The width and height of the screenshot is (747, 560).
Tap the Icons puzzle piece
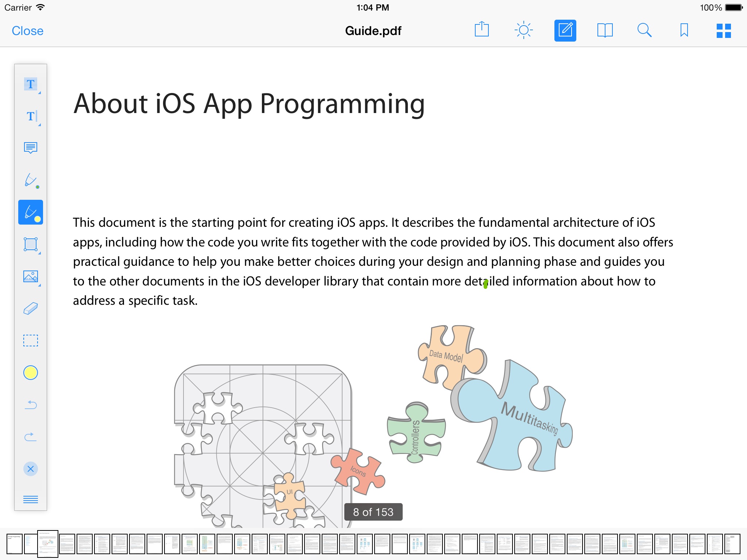(357, 471)
